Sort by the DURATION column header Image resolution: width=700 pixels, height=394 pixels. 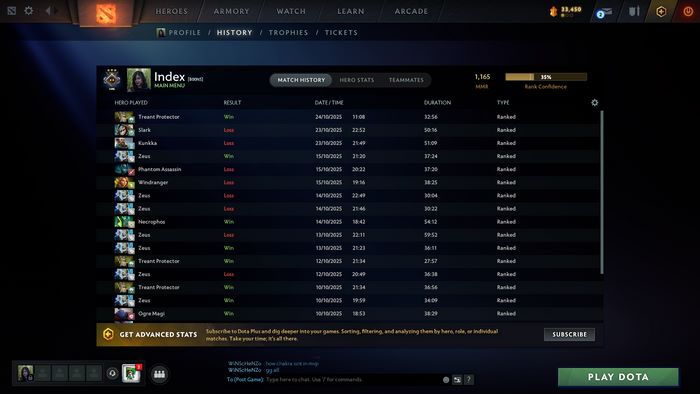[437, 103]
